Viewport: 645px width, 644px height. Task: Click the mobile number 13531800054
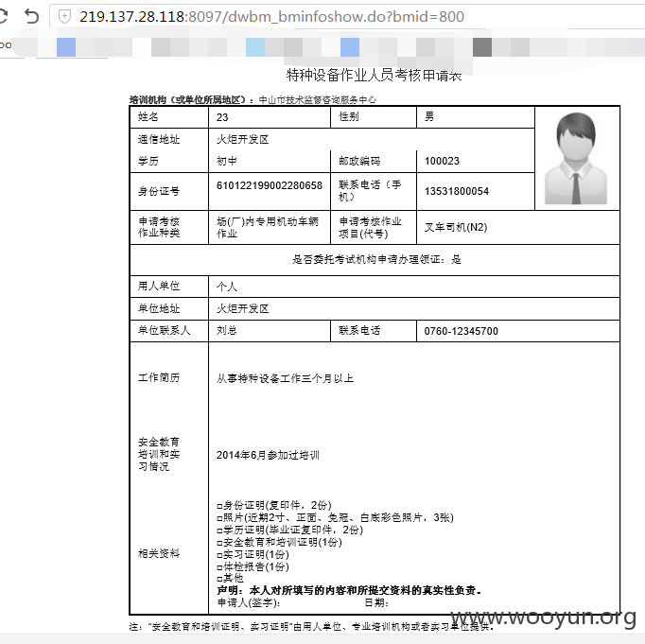tap(457, 191)
